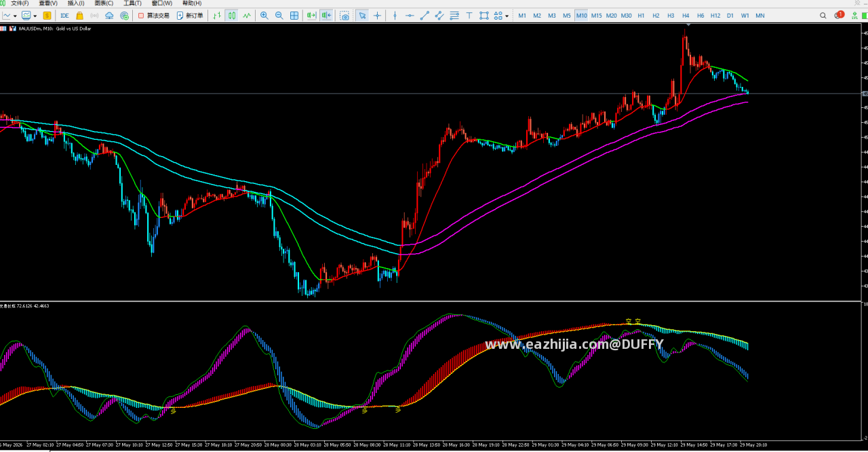Select the equidistant channel tool
This screenshot has width=868, height=452.
(x=439, y=16)
